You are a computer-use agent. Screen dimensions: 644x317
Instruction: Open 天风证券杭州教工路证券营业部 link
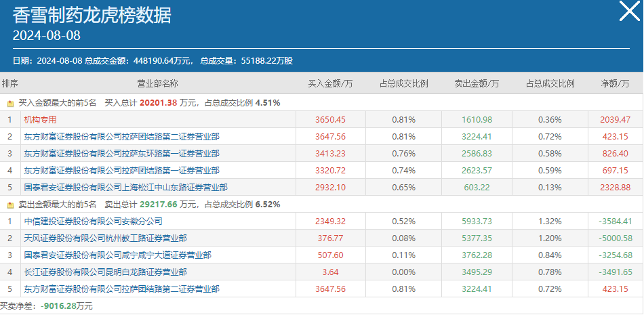pos(106,238)
